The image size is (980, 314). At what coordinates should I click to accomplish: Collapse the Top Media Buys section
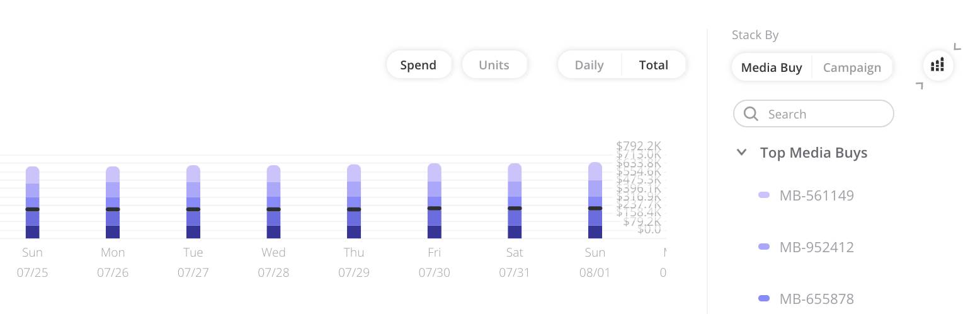pyautogui.click(x=742, y=152)
